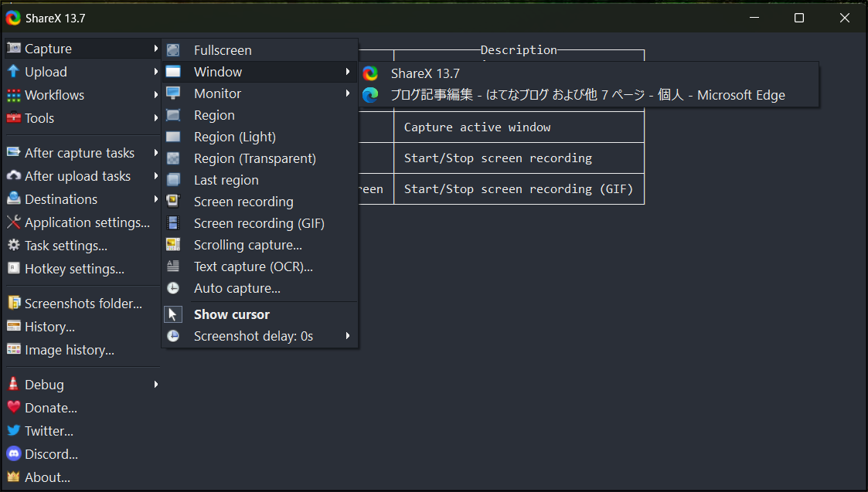Toggle the Show cursor option
Image resolution: width=868 pixels, height=492 pixels.
(260, 314)
